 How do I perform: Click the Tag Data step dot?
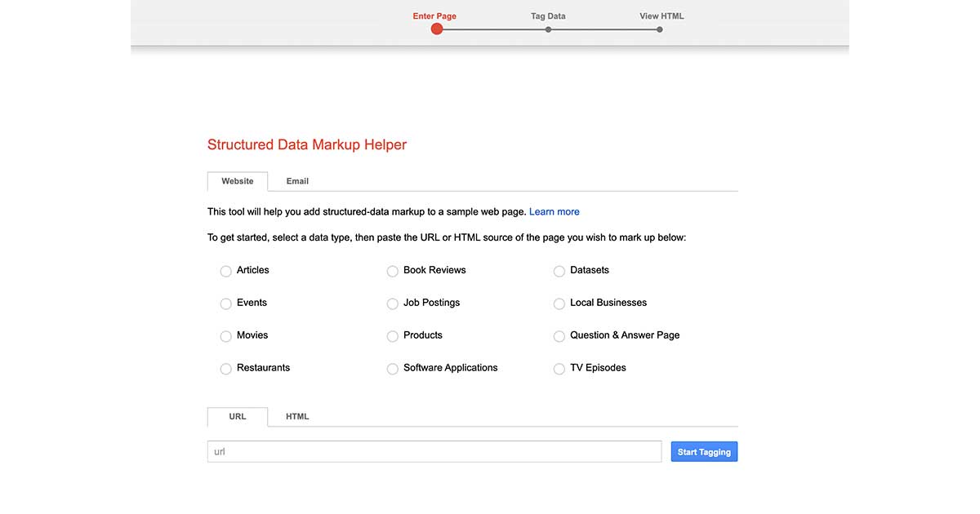pyautogui.click(x=548, y=29)
